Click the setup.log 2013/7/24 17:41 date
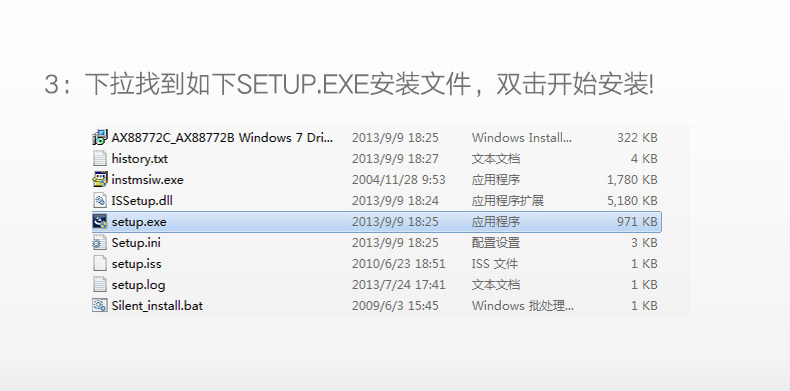Image resolution: width=790 pixels, height=391 pixels. click(x=399, y=285)
